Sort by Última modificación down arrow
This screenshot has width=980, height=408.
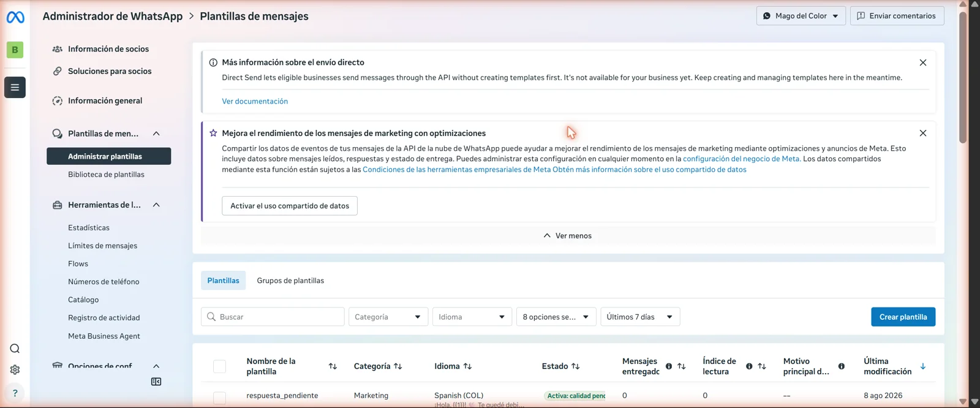[923, 366]
